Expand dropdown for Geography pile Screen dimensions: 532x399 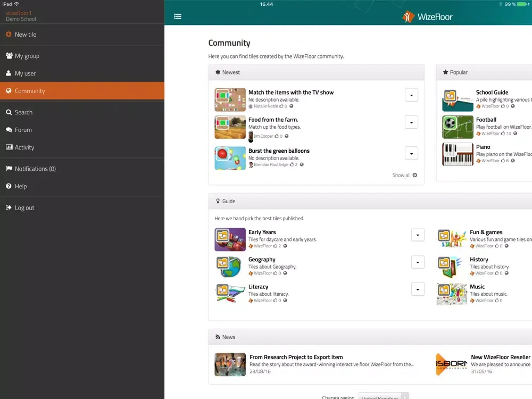click(x=418, y=262)
